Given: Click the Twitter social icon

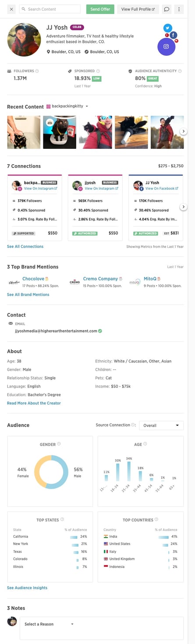Looking at the screenshot, I should 167,28.
